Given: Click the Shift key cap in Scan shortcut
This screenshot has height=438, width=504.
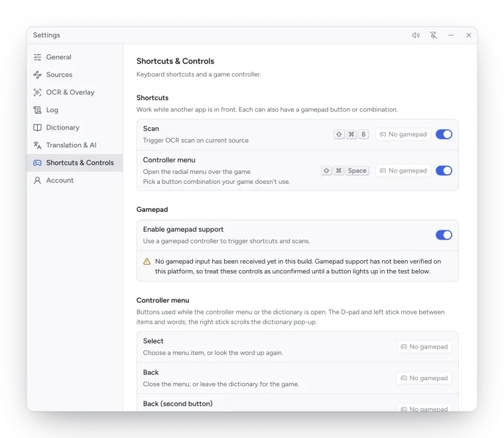Looking at the screenshot, I should point(339,135).
